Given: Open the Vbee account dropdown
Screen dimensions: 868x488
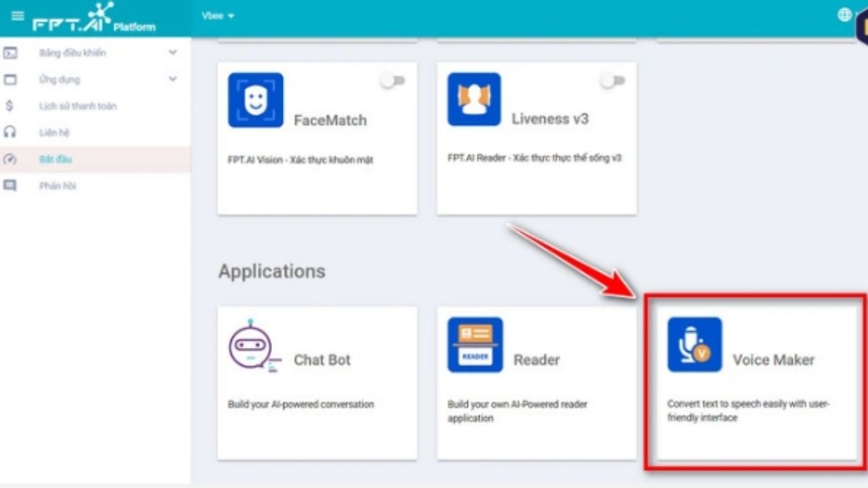Looking at the screenshot, I should tap(218, 16).
